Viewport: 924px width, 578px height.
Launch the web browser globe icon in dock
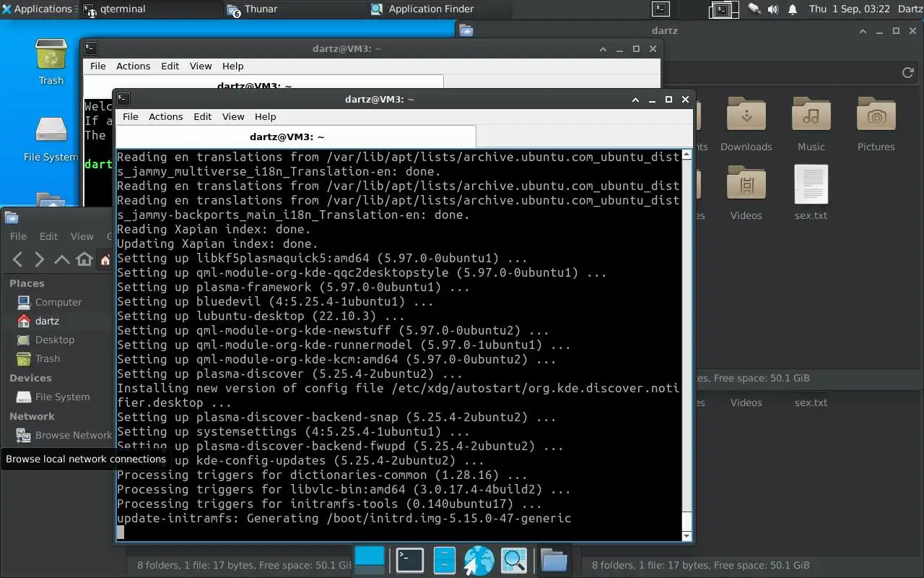point(479,560)
